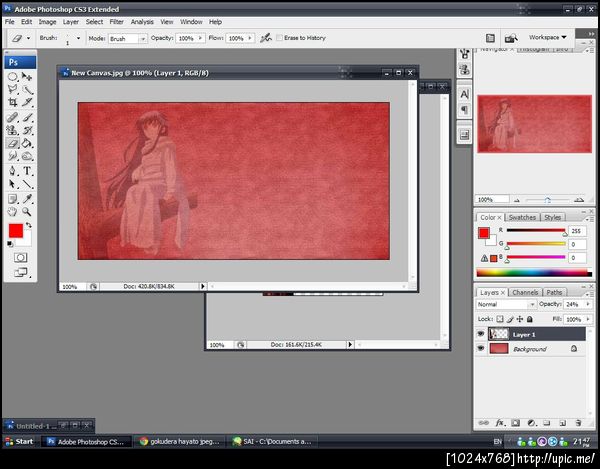Viewport: 600px width, 469px height.
Task: Add a layer style fx
Action: click(x=500, y=423)
